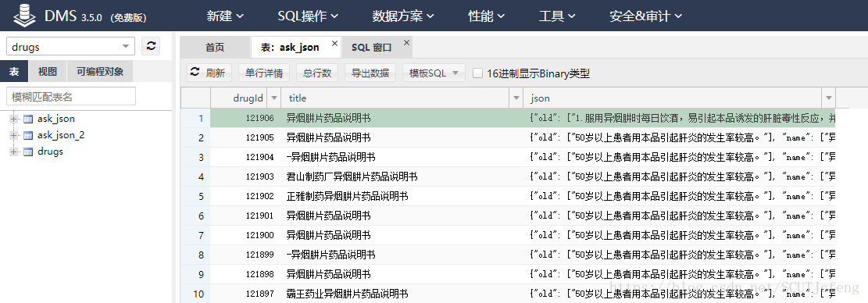868x303 pixels.
Task: Click drugId cell 121898
Action: [246, 274]
